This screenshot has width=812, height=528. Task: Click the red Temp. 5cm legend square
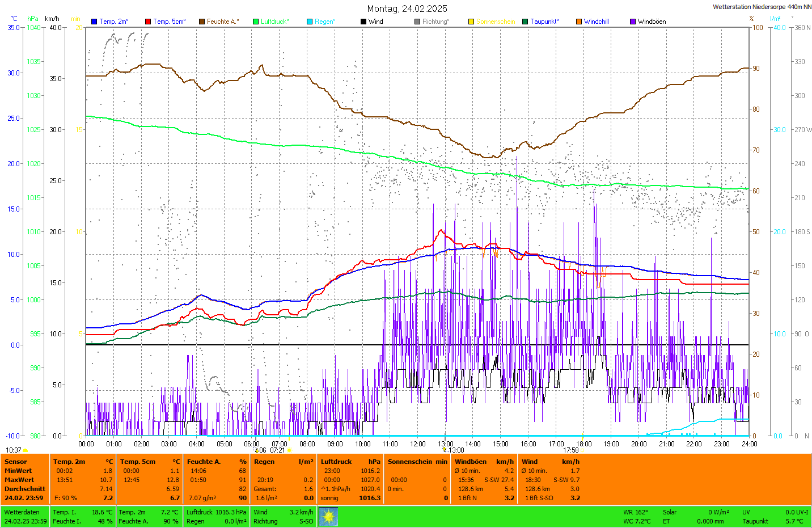click(x=148, y=22)
